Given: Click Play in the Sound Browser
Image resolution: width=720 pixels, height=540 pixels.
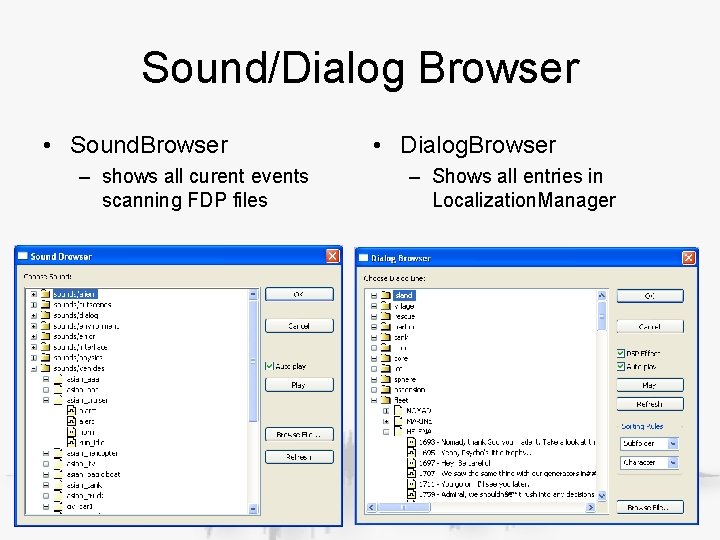Looking at the screenshot, I should [x=299, y=385].
